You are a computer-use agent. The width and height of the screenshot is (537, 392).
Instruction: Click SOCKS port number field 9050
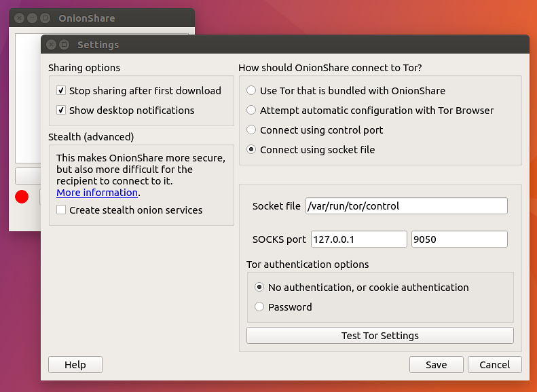[459, 239]
